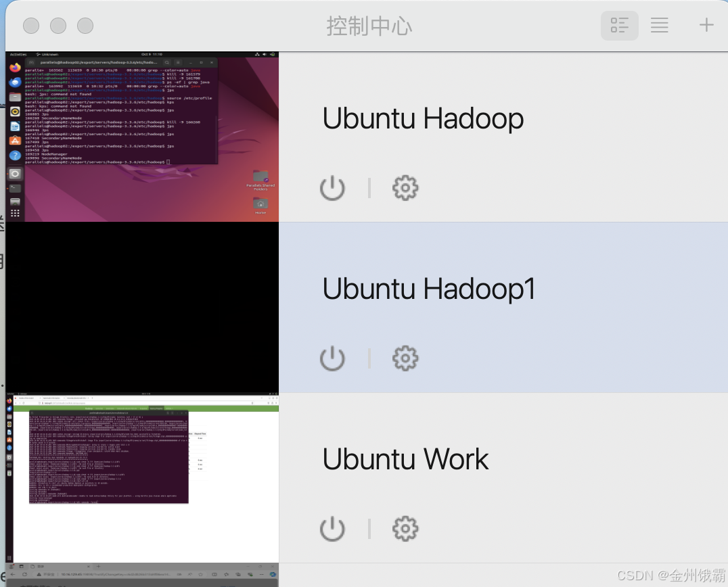The height and width of the screenshot is (587, 728).
Task: Select the Ubuntu Hadoop VM thumbnail
Action: [142, 137]
